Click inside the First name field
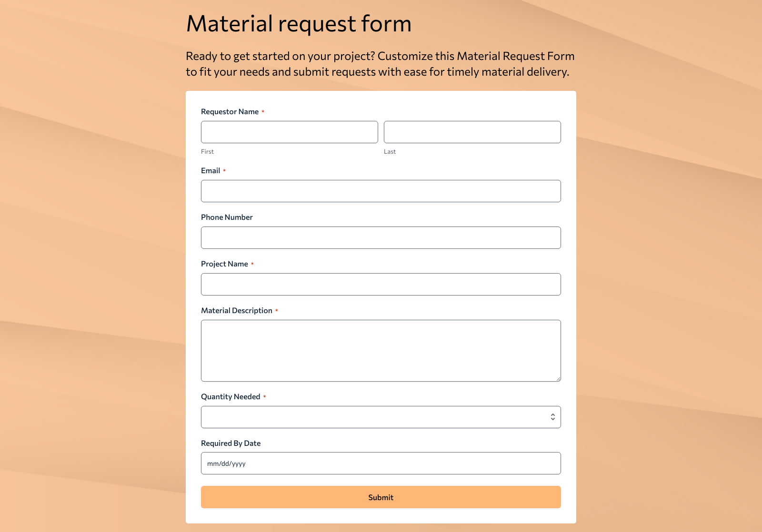 pos(289,132)
